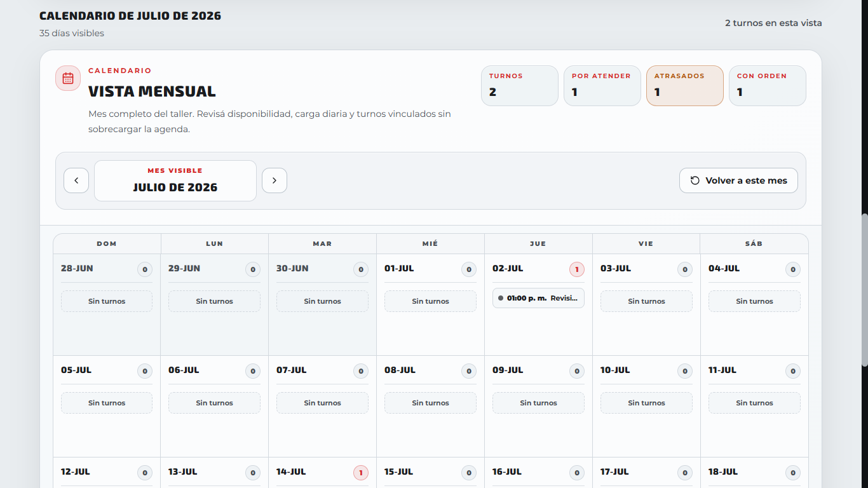The width and height of the screenshot is (868, 488).
Task: Select the 29-JUN day cell
Action: [x=214, y=304]
